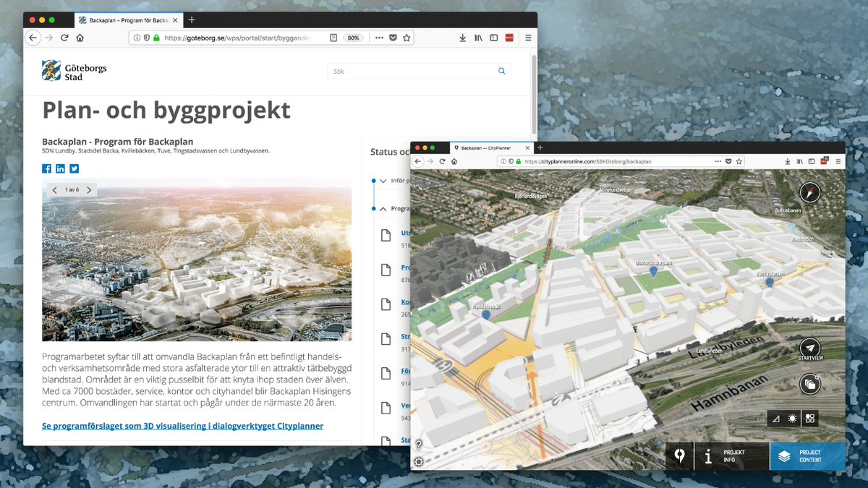Click the aerial rendering gallery image
Screen dimensions: 868x488
pyautogui.click(x=197, y=260)
